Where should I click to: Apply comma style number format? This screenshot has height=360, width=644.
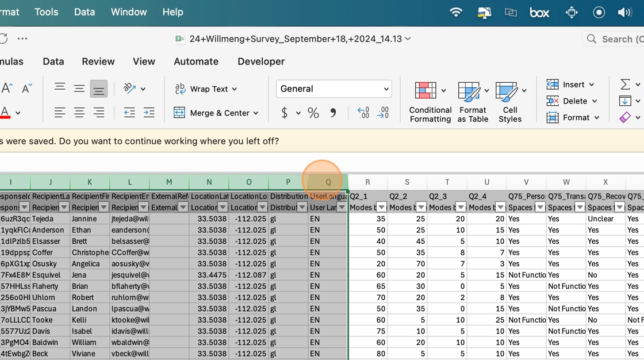point(333,113)
